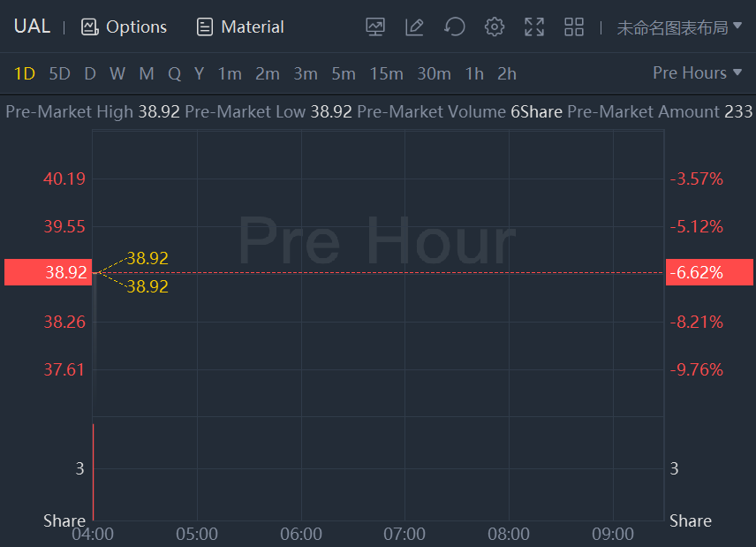This screenshot has height=547, width=756.
Task: Open the chart indicator icon
Action: pyautogui.click(x=375, y=27)
